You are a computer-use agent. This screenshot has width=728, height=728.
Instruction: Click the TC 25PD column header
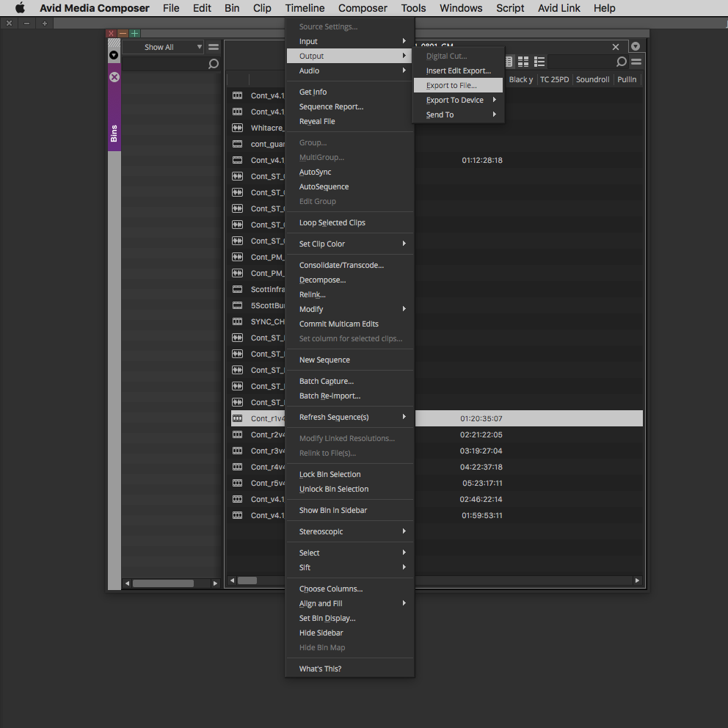[x=554, y=79]
